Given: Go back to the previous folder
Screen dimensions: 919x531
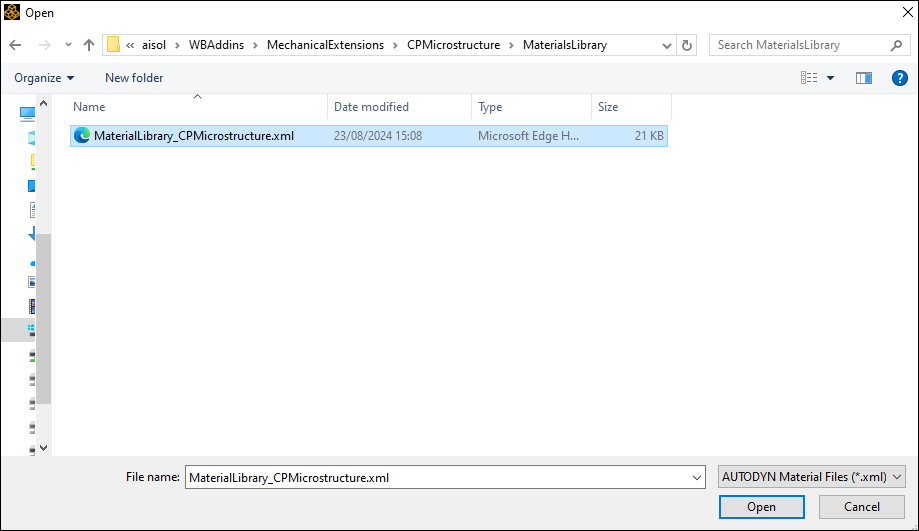Looking at the screenshot, I should (x=15, y=45).
